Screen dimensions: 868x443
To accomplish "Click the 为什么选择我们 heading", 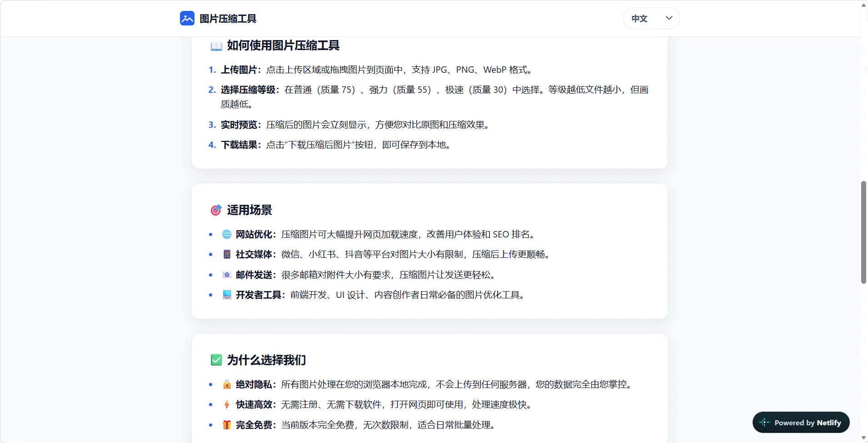I will (x=266, y=360).
